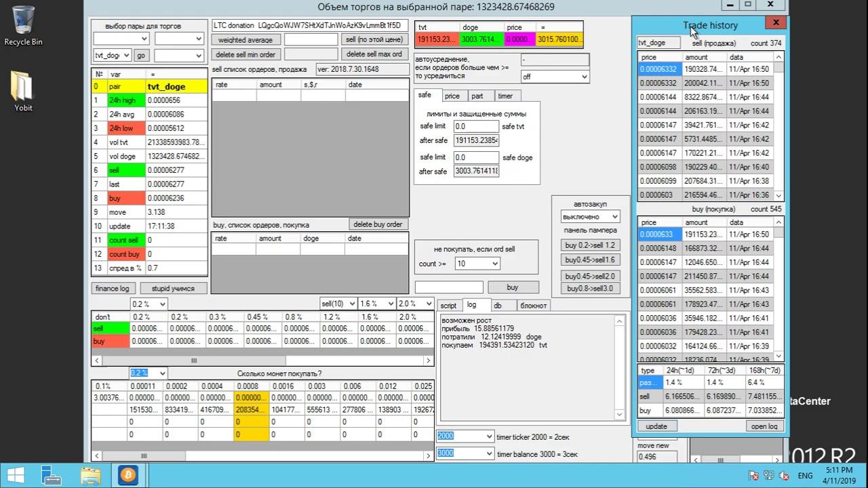
Task: Click the muted speaker tray icon
Action: (783, 476)
